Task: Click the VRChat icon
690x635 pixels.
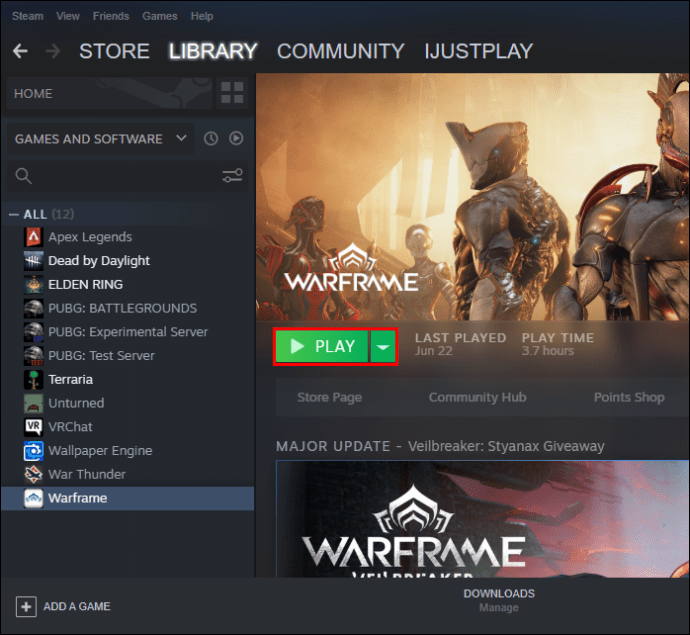Action: 33,427
